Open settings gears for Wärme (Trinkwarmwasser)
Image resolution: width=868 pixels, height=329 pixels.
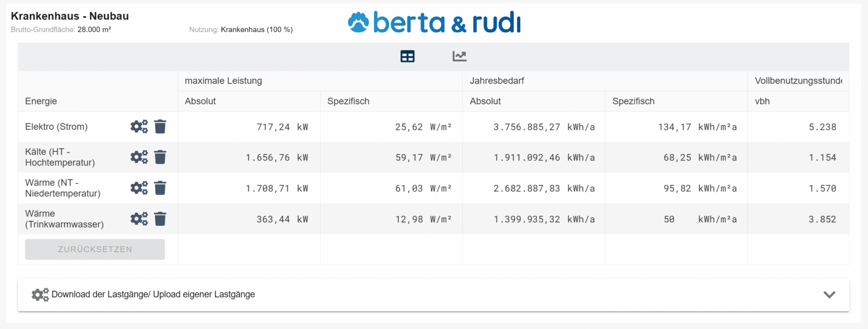[139, 219]
